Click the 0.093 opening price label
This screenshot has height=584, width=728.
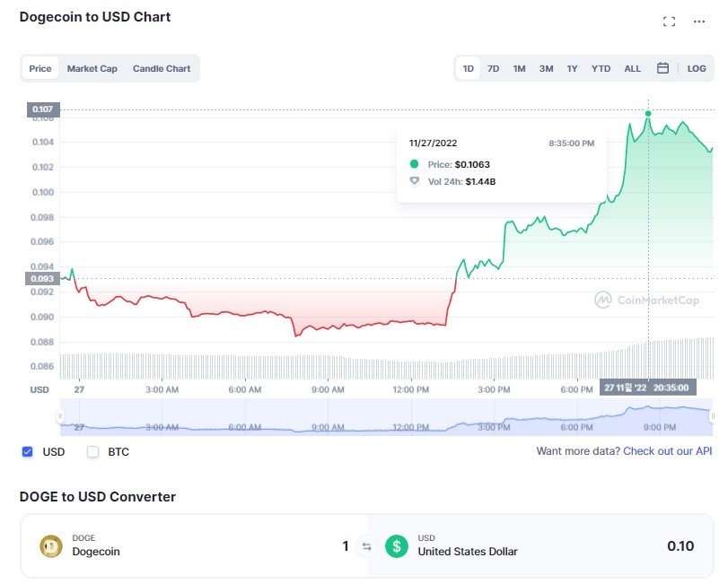coord(43,279)
